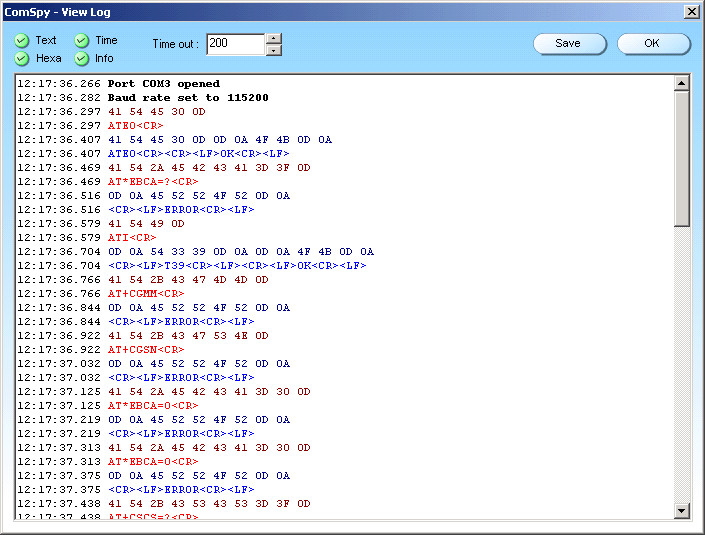This screenshot has width=705, height=535.
Task: Click the log scrollbar down arrow
Action: pos(682,510)
